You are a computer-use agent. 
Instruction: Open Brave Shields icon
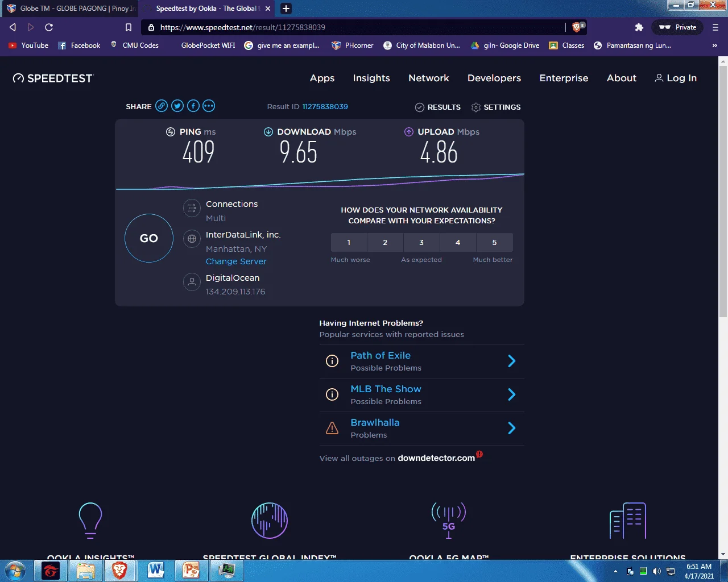coord(578,27)
